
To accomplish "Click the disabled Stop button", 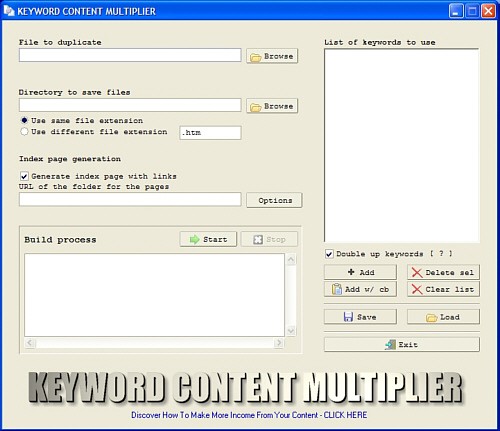I will [x=269, y=239].
